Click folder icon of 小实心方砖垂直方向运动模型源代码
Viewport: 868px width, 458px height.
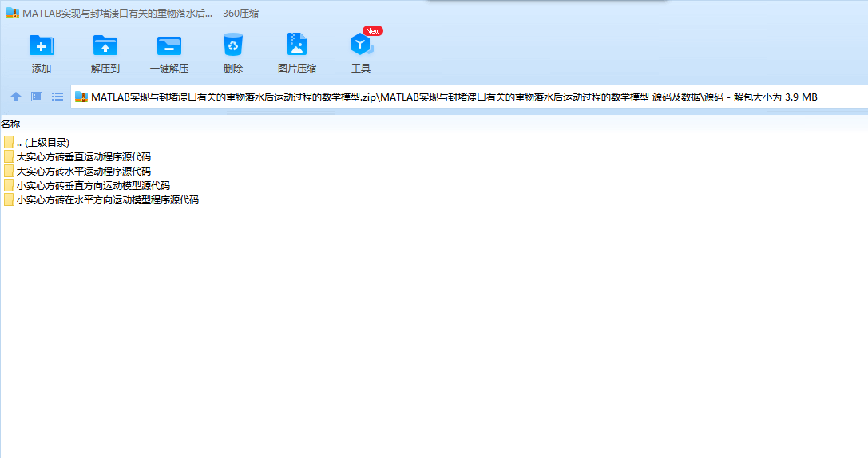tap(9, 186)
